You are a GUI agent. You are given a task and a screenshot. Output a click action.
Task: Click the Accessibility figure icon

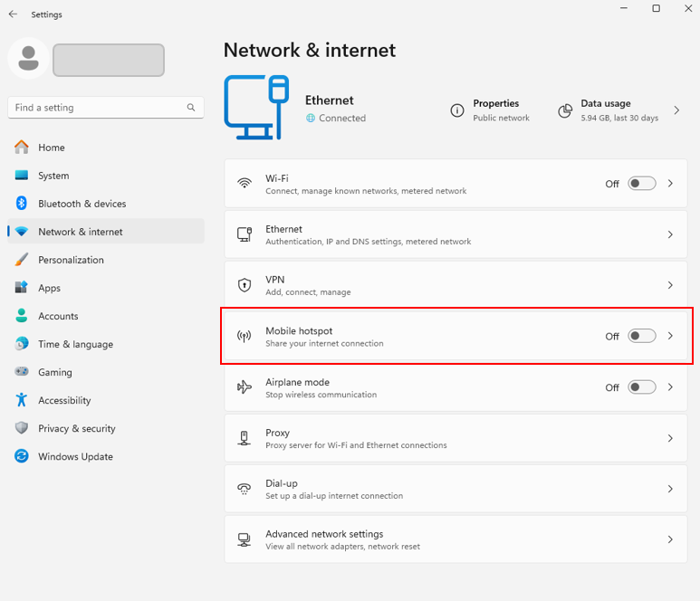22,400
